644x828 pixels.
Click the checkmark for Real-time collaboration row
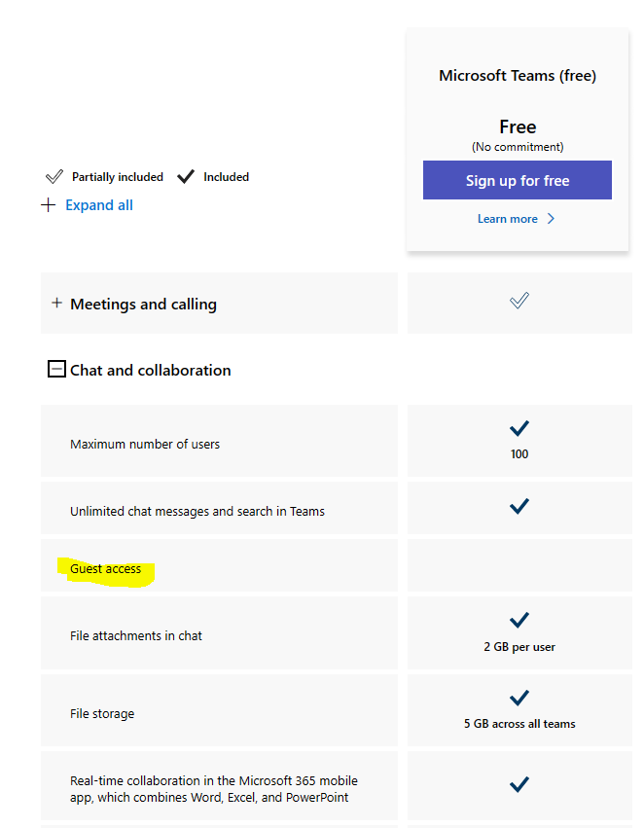pyautogui.click(x=519, y=784)
